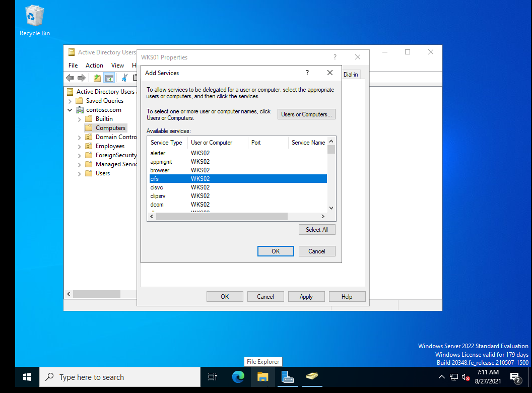Click the taskbar search box

[120, 377]
